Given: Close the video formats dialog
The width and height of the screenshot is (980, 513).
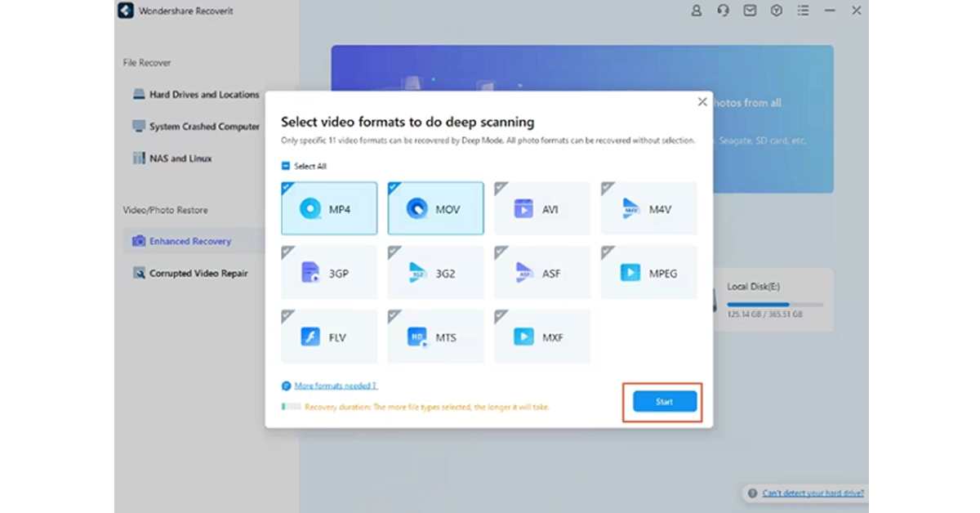Looking at the screenshot, I should pyautogui.click(x=702, y=102).
